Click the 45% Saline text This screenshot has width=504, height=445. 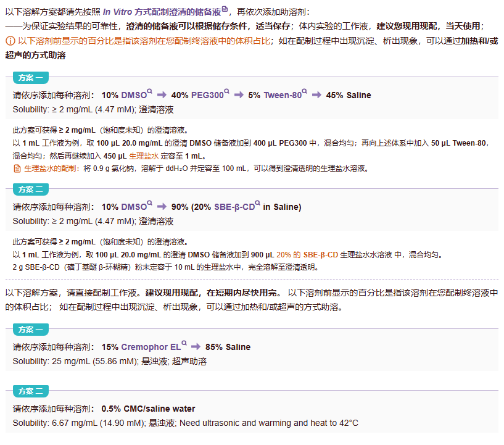pyautogui.click(x=349, y=95)
